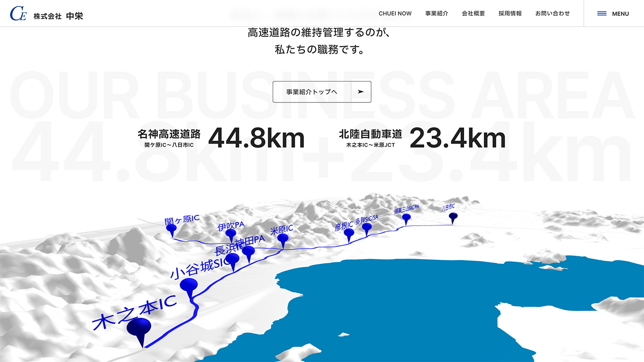Select the 神田PA pin on map
Image resolution: width=644 pixels, height=362 pixels.
(x=248, y=252)
